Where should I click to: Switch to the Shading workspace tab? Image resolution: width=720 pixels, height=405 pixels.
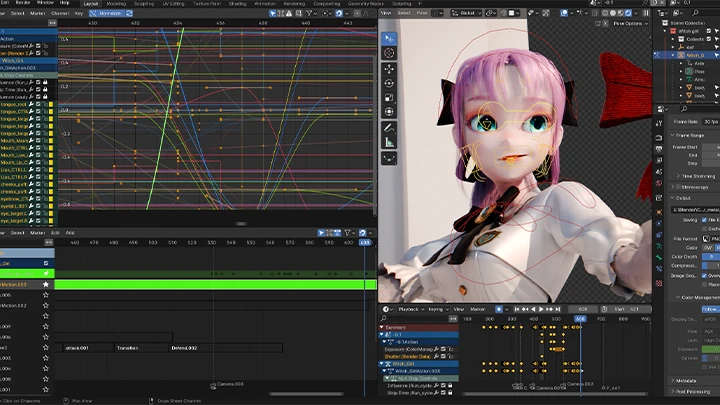(237, 4)
